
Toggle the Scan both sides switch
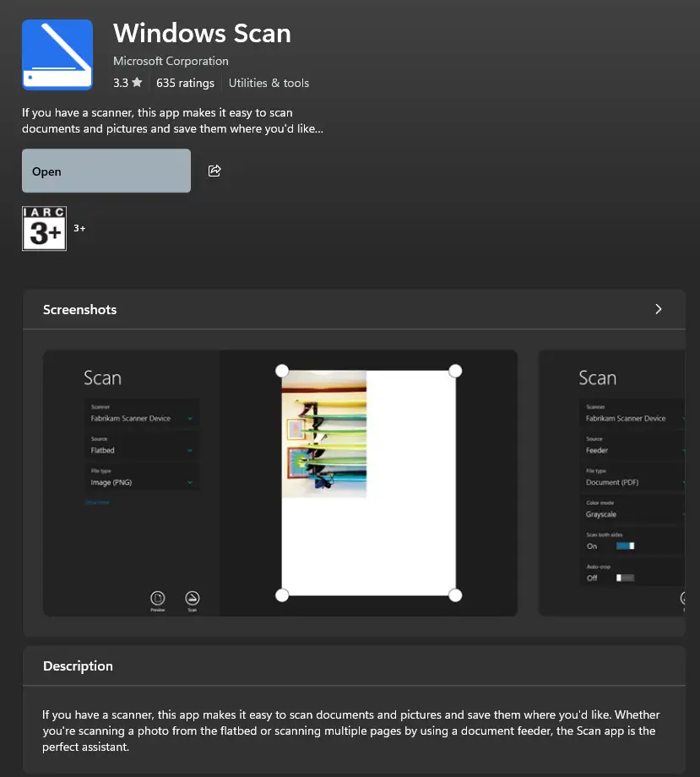tap(625, 546)
